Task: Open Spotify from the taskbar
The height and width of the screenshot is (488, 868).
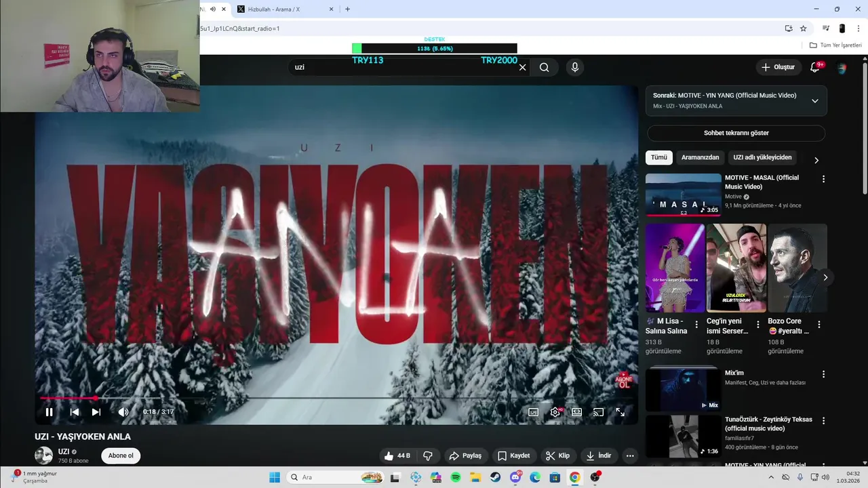Action: click(456, 477)
